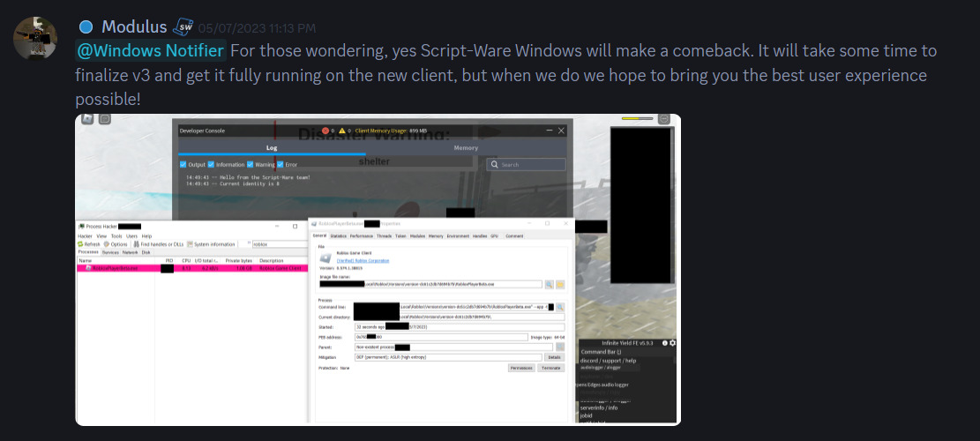Click the @Windows Notifier mention

[150, 50]
